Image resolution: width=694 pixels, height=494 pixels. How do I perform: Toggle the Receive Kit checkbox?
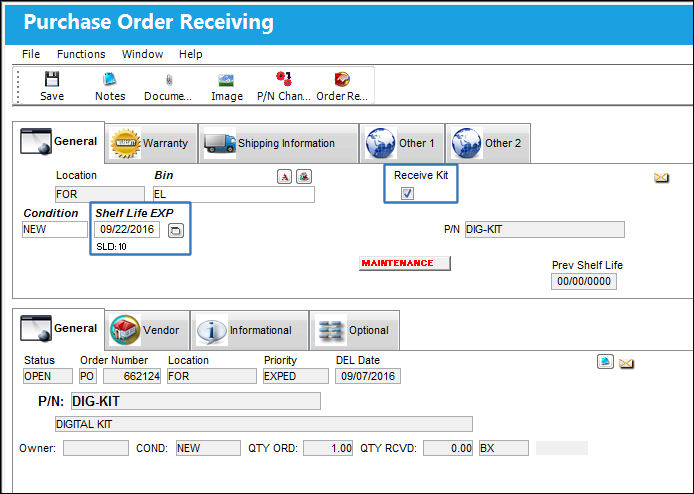click(407, 193)
